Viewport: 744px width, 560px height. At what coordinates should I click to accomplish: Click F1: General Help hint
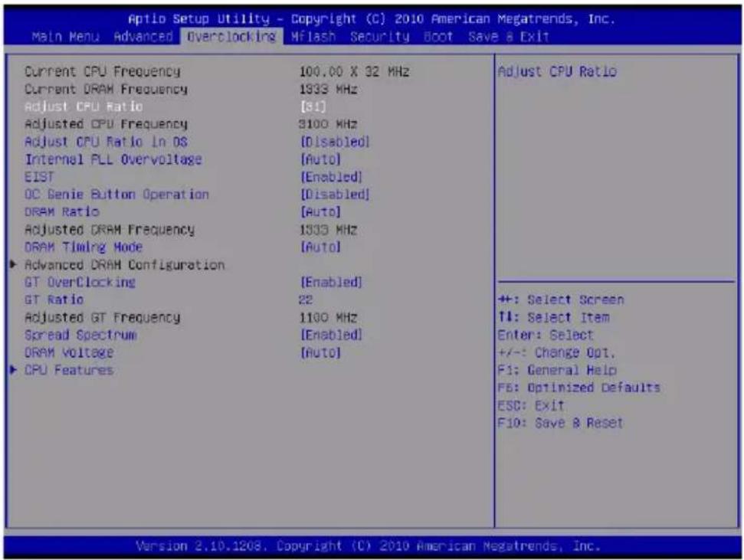click(558, 370)
